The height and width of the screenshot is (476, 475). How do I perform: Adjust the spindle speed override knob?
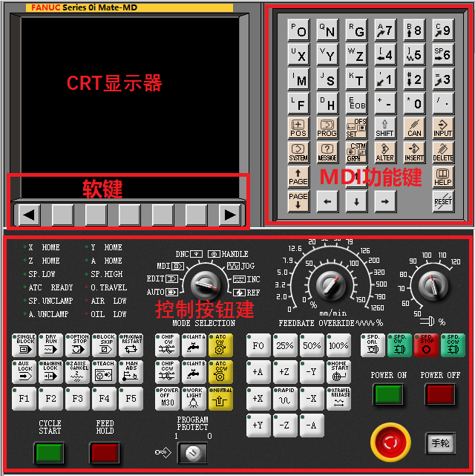(x=433, y=285)
